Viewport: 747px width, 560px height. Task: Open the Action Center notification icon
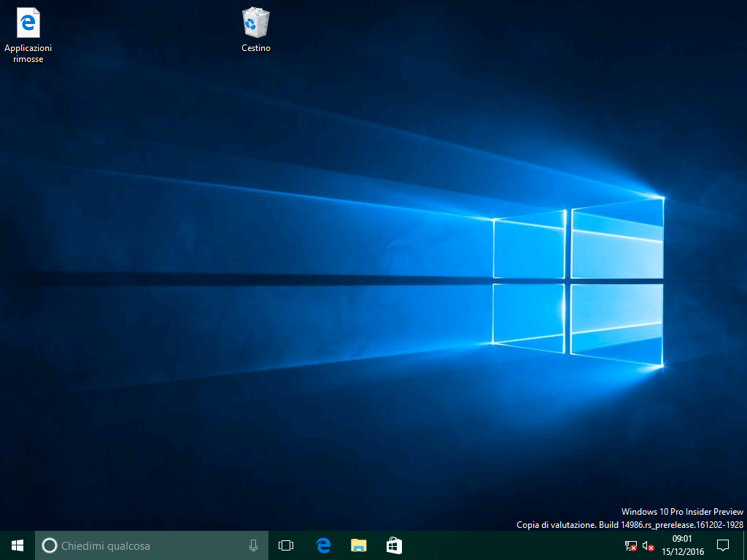click(x=723, y=545)
